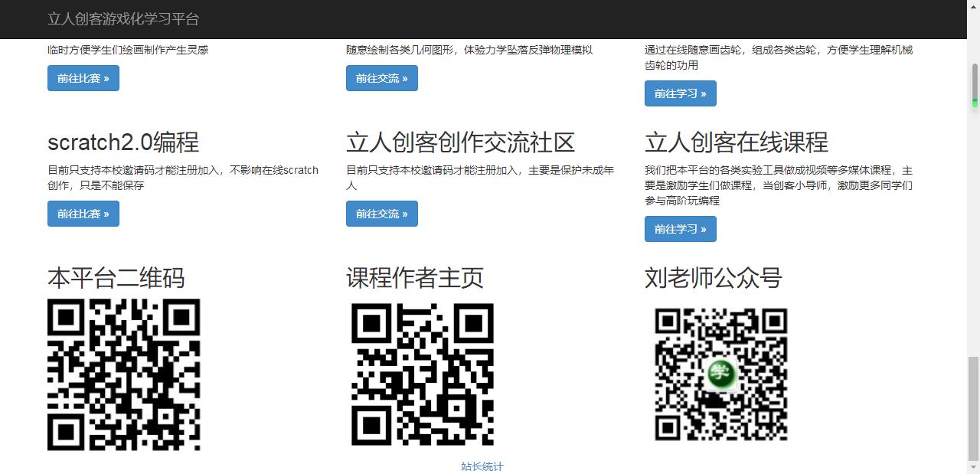The height and width of the screenshot is (474, 980).
Task: Click 前往交流 under the 力学坠落反弹物理模拟 description
Action: coord(382,78)
